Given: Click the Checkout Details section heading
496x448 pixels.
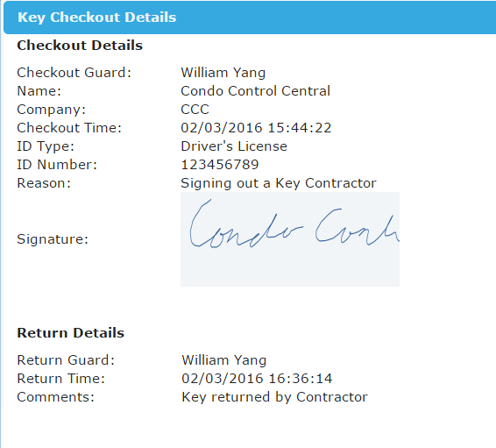Looking at the screenshot, I should [x=80, y=46].
